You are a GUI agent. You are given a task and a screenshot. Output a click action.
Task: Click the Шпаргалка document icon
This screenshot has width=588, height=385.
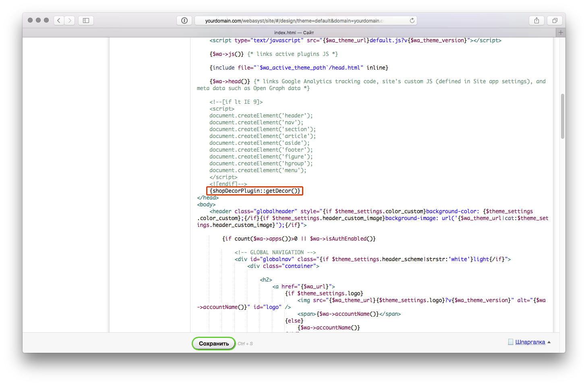[x=511, y=342]
